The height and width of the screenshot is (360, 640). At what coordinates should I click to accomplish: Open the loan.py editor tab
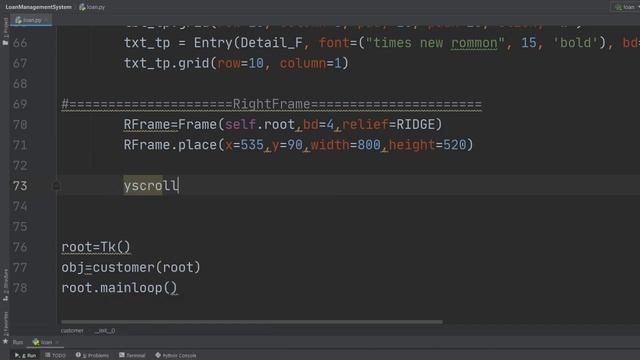click(31, 20)
